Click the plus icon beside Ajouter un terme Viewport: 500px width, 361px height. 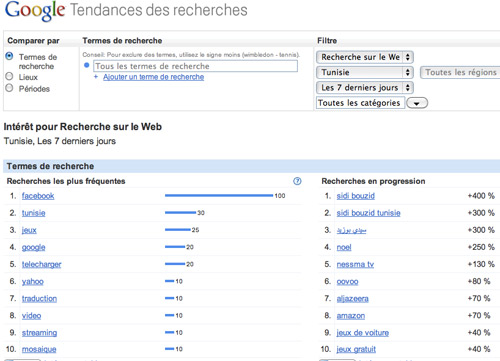(x=96, y=77)
